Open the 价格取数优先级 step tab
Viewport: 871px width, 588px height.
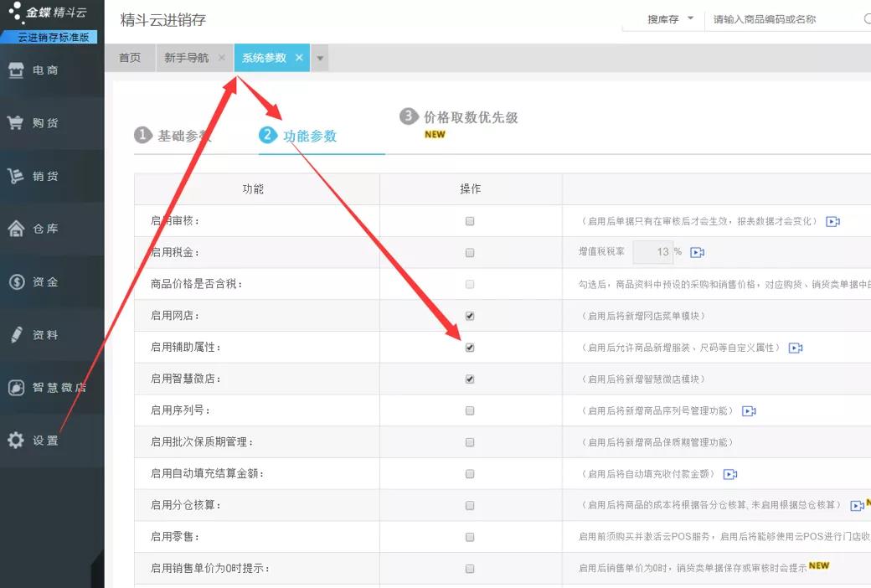point(459,116)
